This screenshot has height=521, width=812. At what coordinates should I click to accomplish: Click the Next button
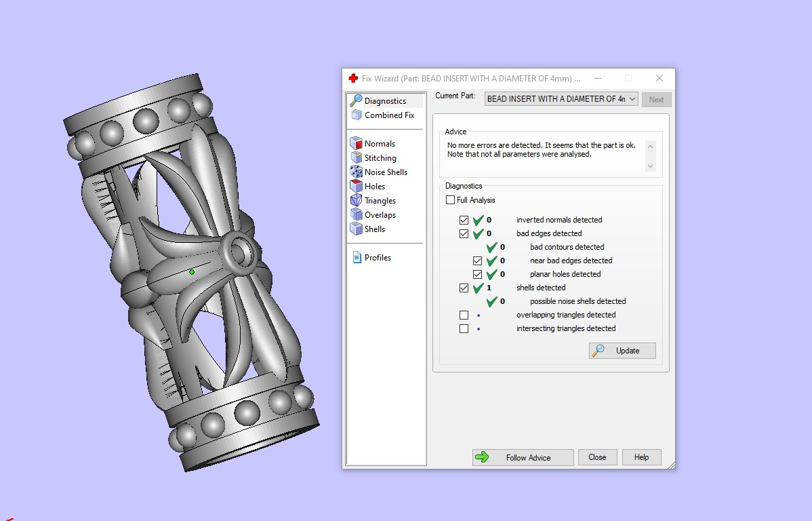click(657, 100)
